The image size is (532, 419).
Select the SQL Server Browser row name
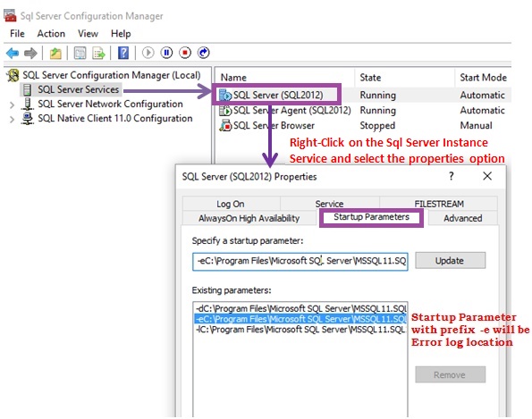coord(274,125)
